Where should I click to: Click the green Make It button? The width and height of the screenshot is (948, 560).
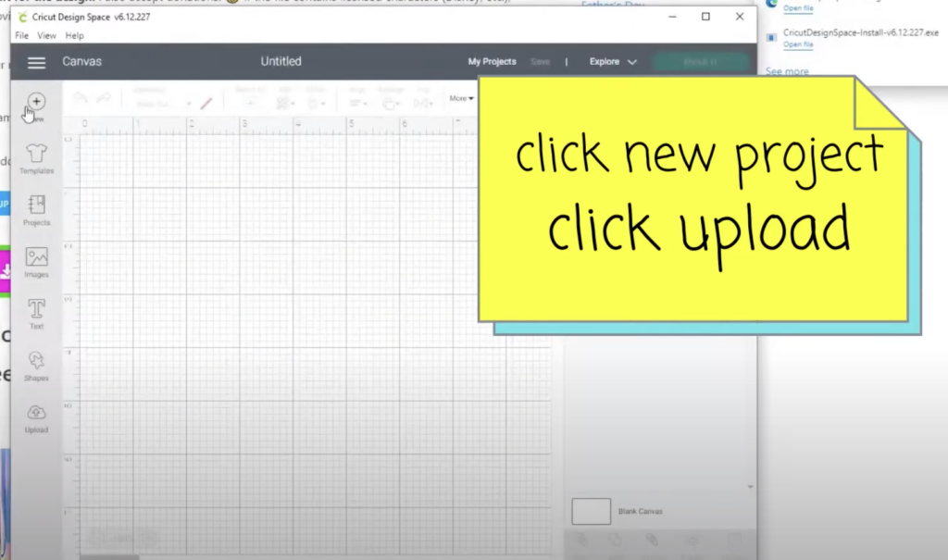tap(699, 62)
